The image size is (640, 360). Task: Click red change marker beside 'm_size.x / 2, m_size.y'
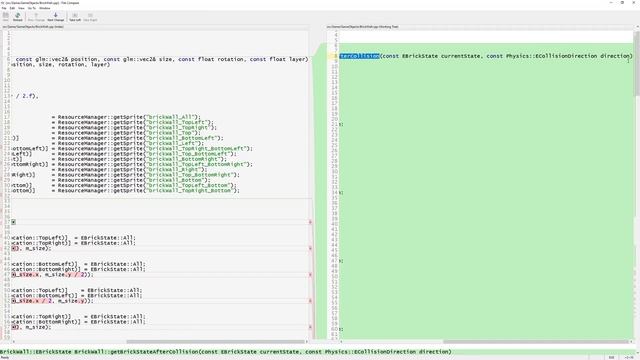click(310, 301)
